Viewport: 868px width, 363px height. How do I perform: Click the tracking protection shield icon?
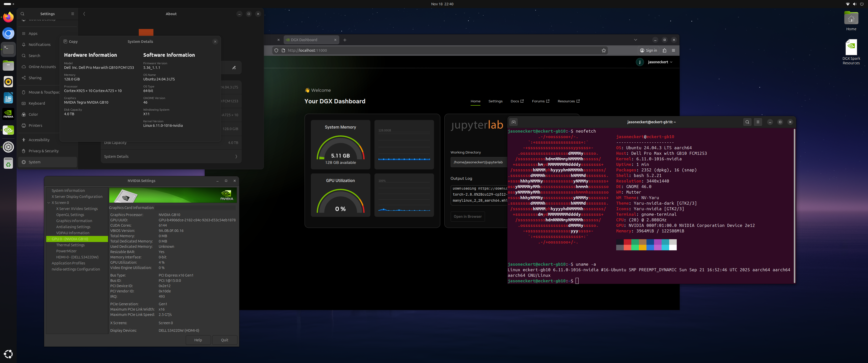point(276,50)
